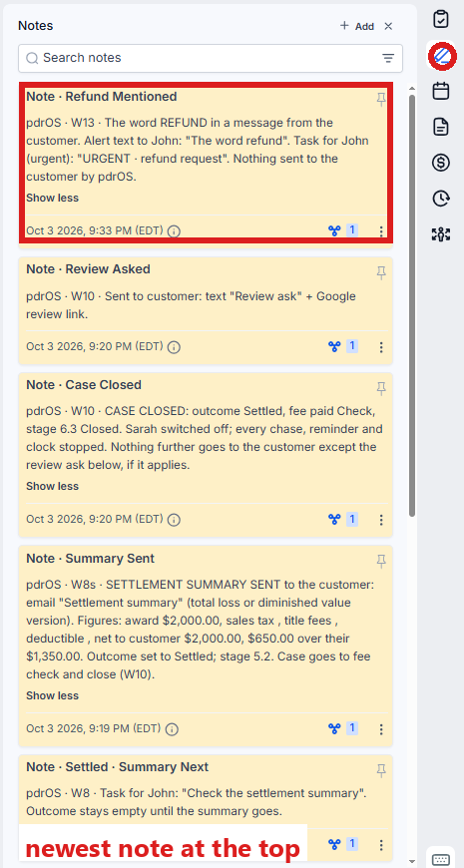This screenshot has height=868, width=464.
Task: Open the associations people sidebar icon
Action: pos(441,234)
